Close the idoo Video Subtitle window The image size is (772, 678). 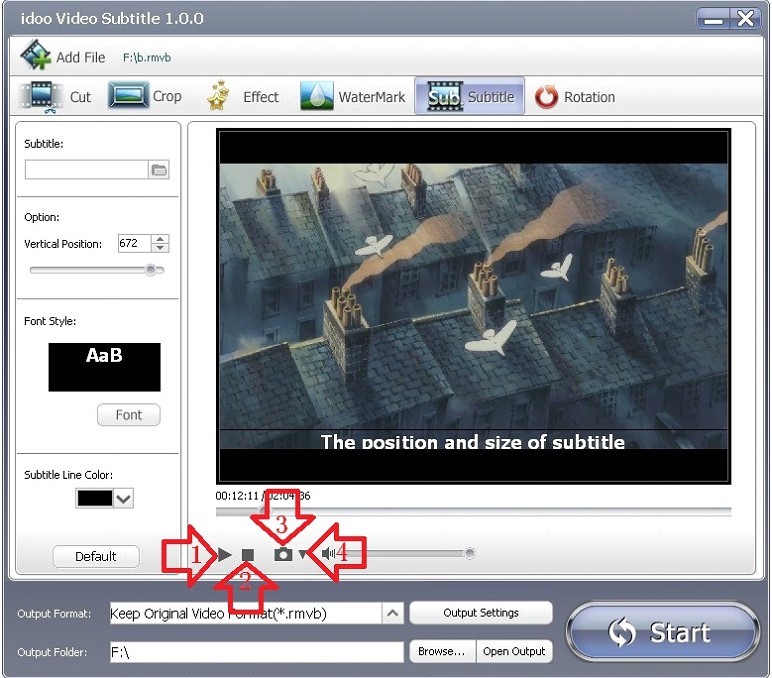coord(744,19)
